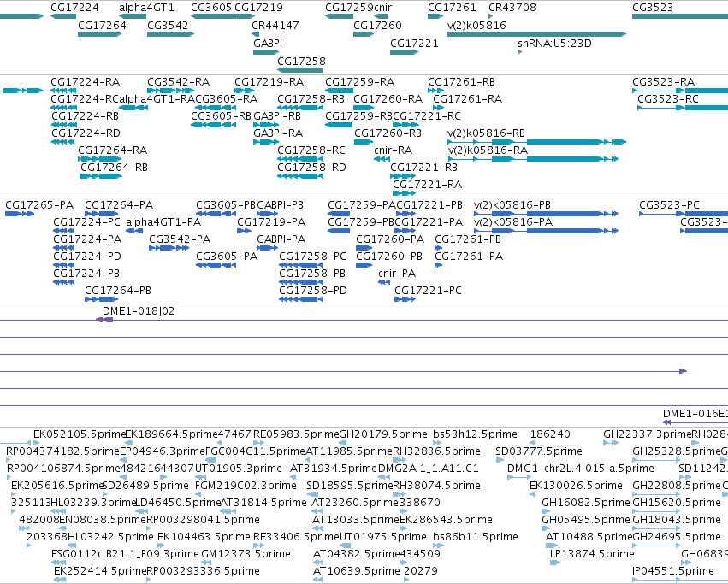Click the GABPI gene label
This screenshot has width=728, height=584.
tap(268, 43)
